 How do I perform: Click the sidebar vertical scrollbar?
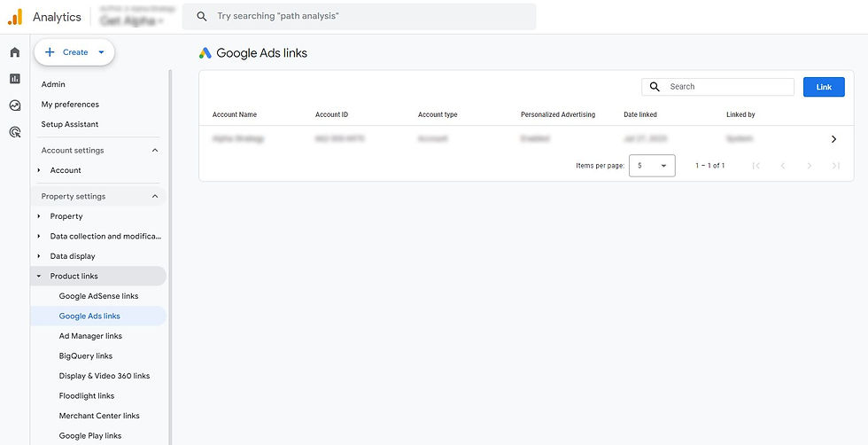tap(170, 257)
